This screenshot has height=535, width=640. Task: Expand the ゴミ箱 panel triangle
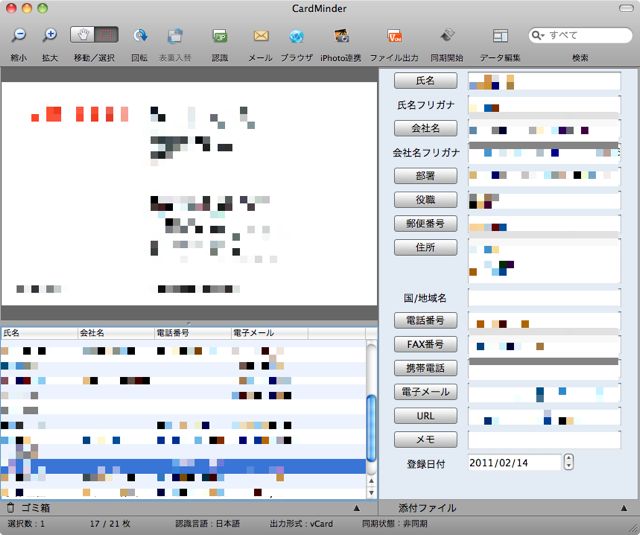coord(356,508)
